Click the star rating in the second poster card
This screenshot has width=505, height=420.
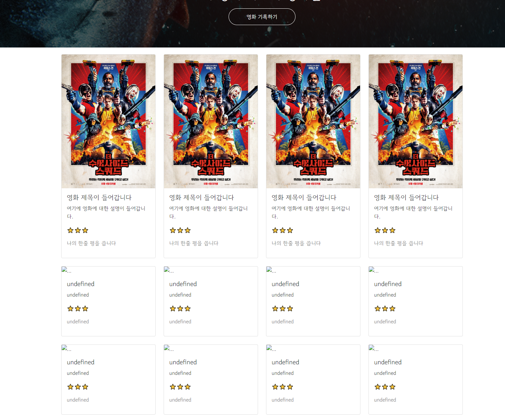[x=180, y=230]
